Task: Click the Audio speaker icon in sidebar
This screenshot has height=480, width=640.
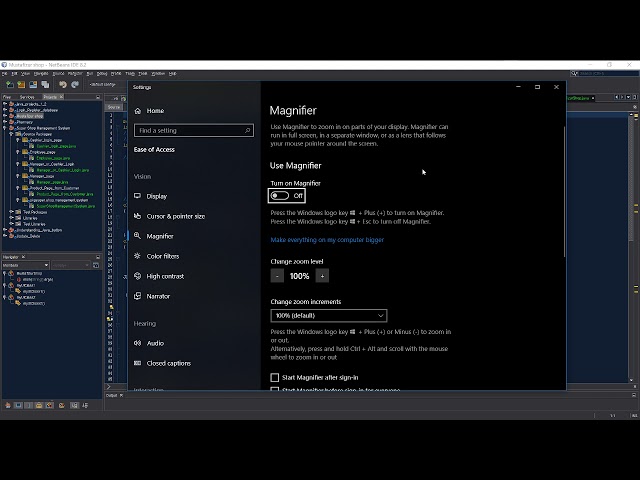Action: [x=138, y=343]
